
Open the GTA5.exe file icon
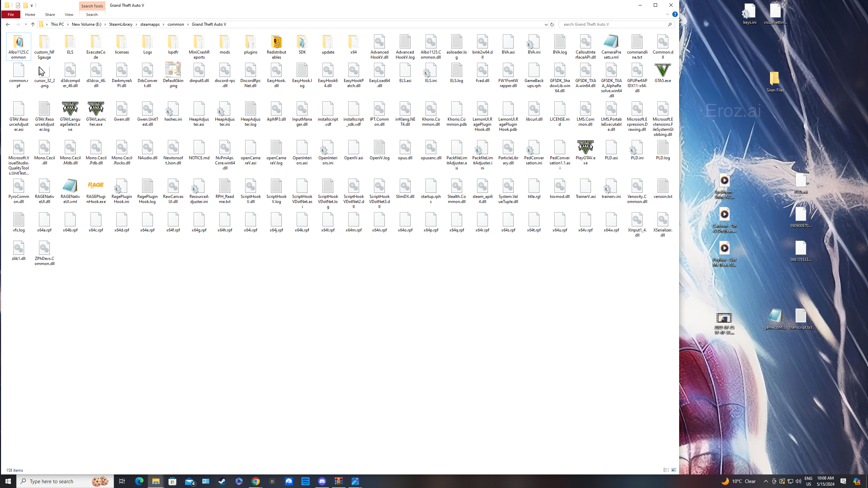(x=663, y=71)
